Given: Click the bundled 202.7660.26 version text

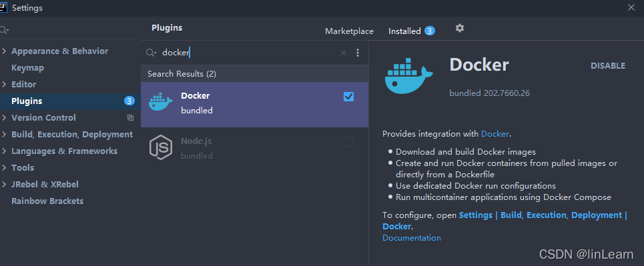Looking at the screenshot, I should click(x=490, y=93).
